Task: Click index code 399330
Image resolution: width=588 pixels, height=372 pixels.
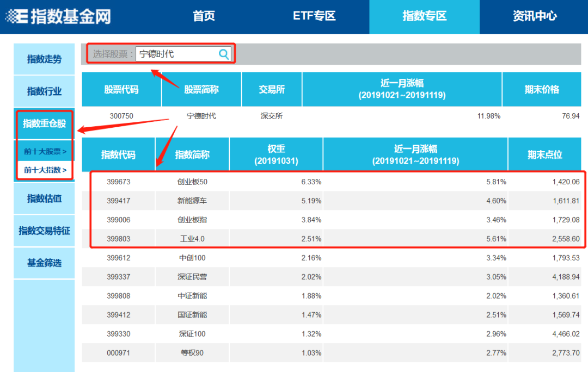Action: pyautogui.click(x=119, y=334)
